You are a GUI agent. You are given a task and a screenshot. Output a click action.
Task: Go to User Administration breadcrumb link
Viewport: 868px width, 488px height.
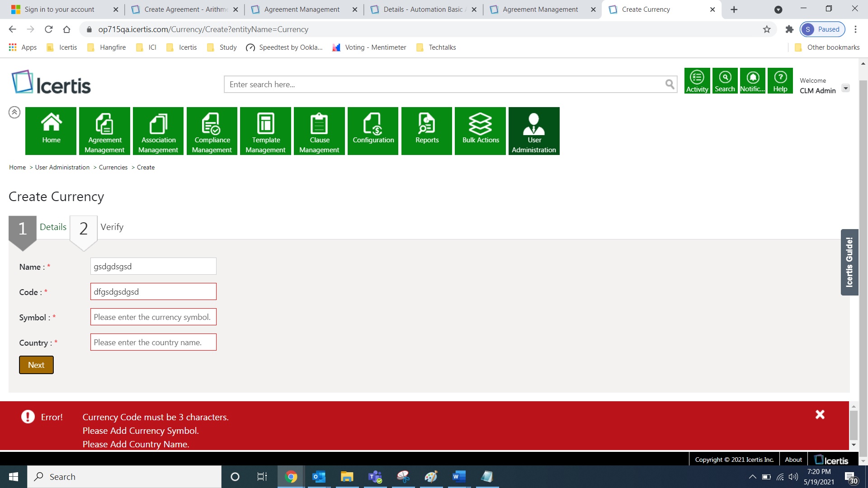point(62,167)
